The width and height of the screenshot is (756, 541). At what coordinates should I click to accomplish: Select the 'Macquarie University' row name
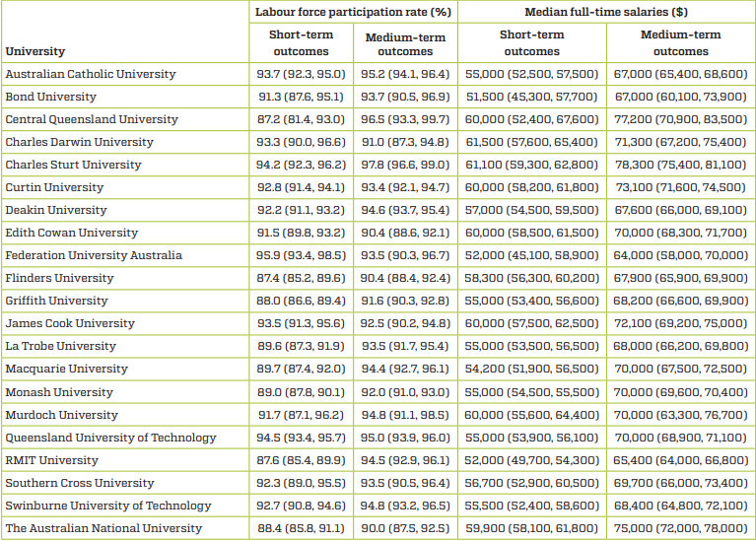pyautogui.click(x=67, y=369)
